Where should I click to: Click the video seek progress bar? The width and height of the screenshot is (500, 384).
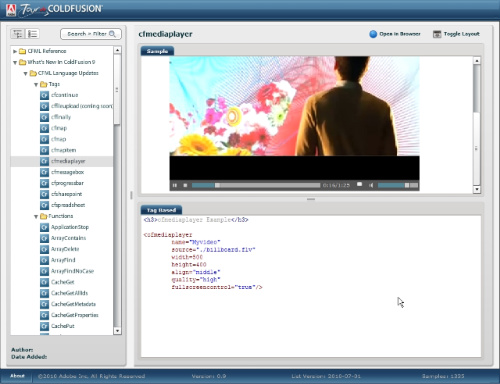256,185
